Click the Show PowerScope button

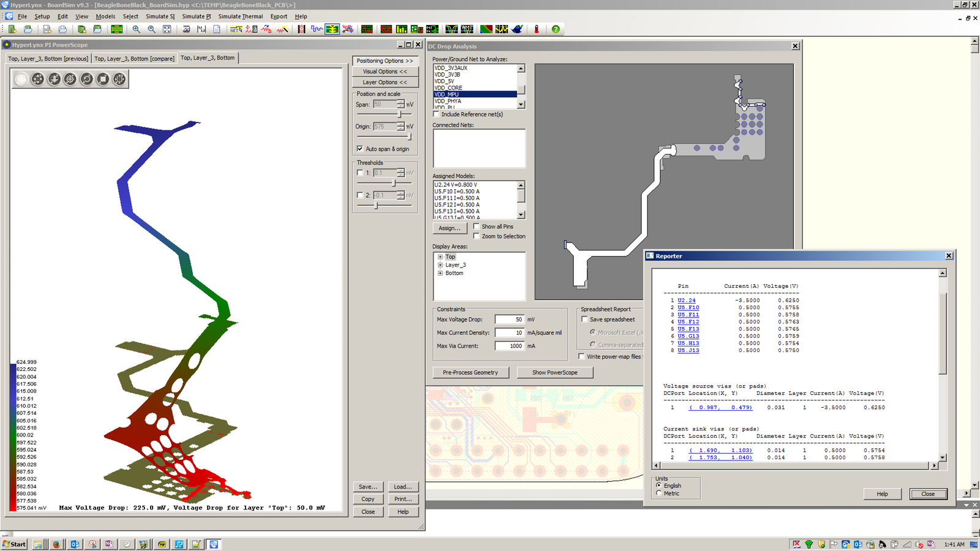pyautogui.click(x=555, y=372)
